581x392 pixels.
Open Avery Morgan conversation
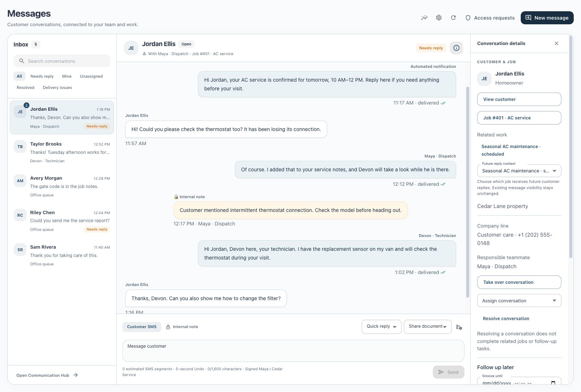coord(62,186)
